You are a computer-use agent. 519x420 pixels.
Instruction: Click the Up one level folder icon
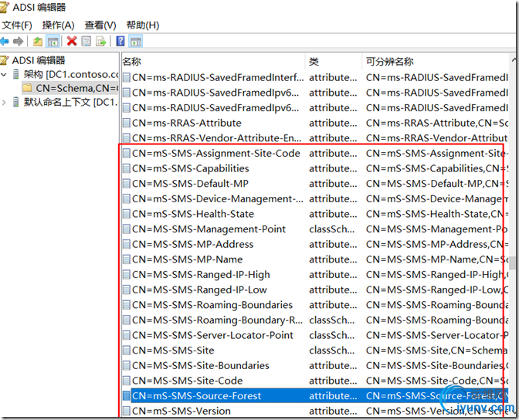click(x=38, y=42)
